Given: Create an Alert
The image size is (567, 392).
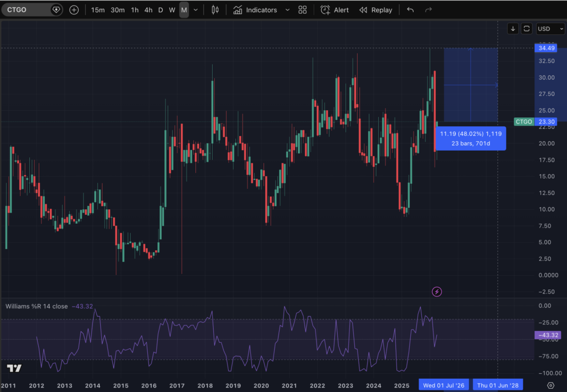Looking at the screenshot, I should click(334, 10).
